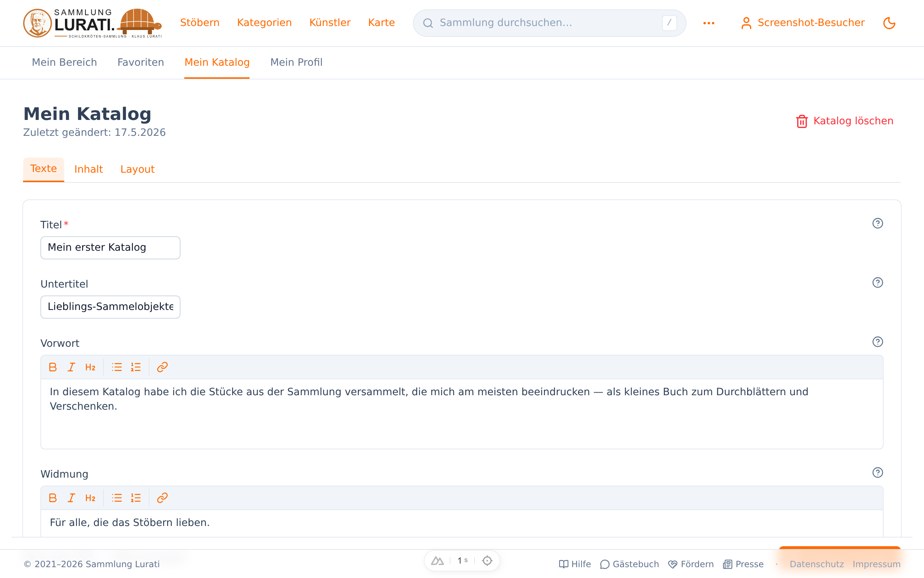Toggle italic in Vorwort editor

coord(71,367)
